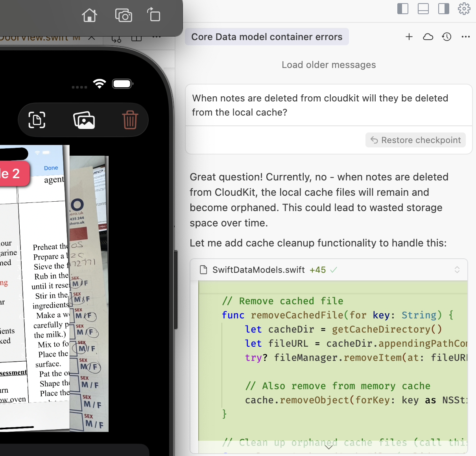Viewport: 476px width, 456px height.
Task: Tap the red trash icon in the phone app
Action: tap(130, 120)
